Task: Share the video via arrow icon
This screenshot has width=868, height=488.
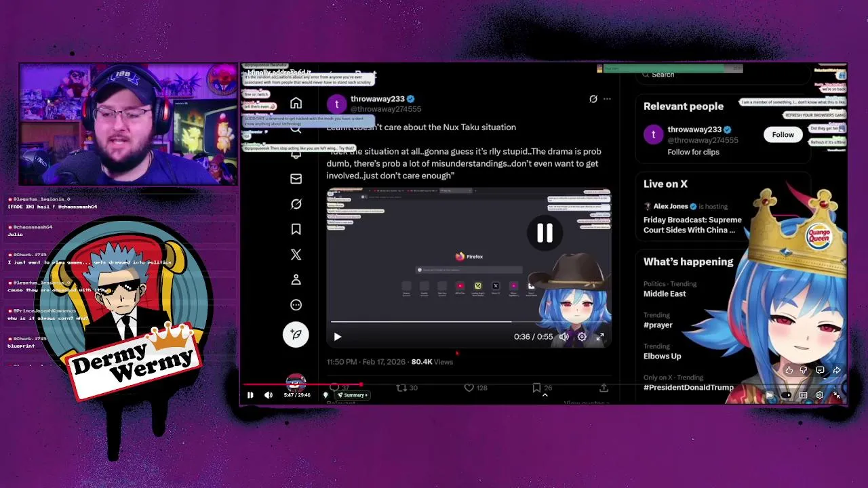Action: click(837, 371)
